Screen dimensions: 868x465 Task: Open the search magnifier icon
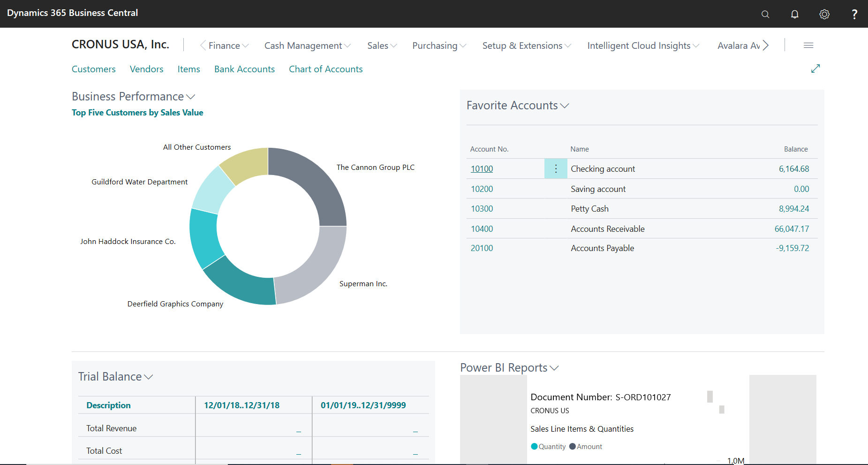(x=765, y=14)
